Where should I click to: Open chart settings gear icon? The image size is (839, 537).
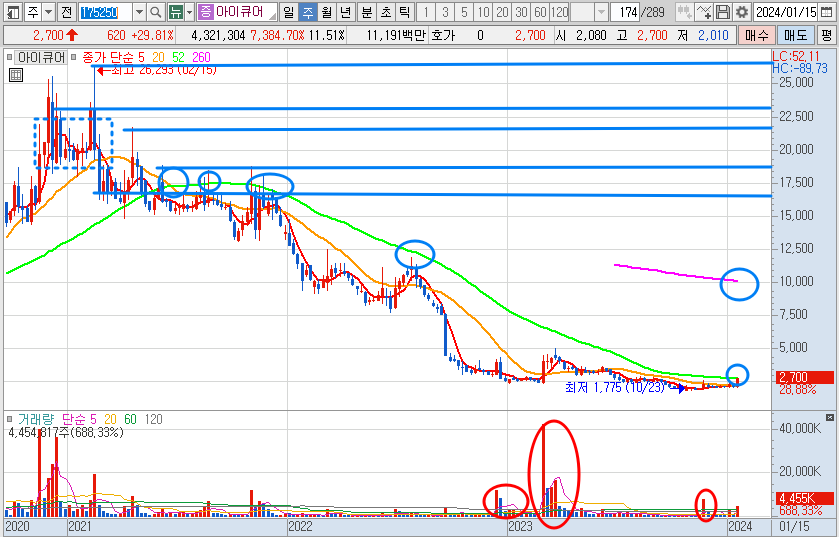click(742, 12)
